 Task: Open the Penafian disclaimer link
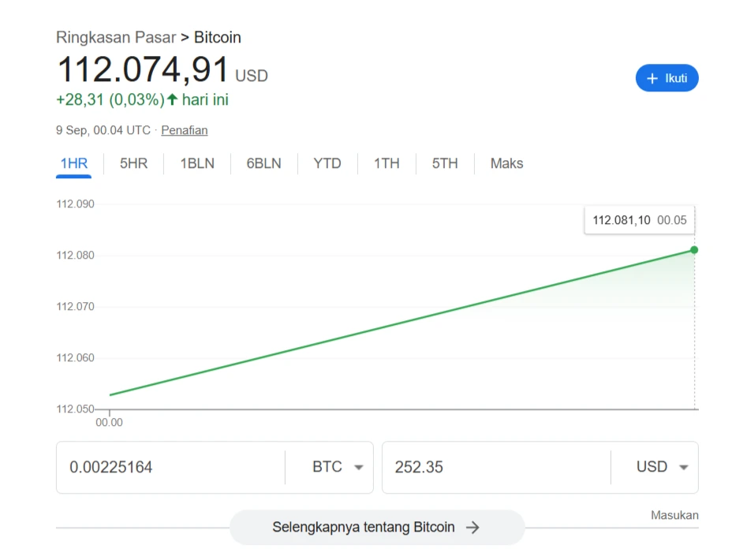click(x=185, y=130)
